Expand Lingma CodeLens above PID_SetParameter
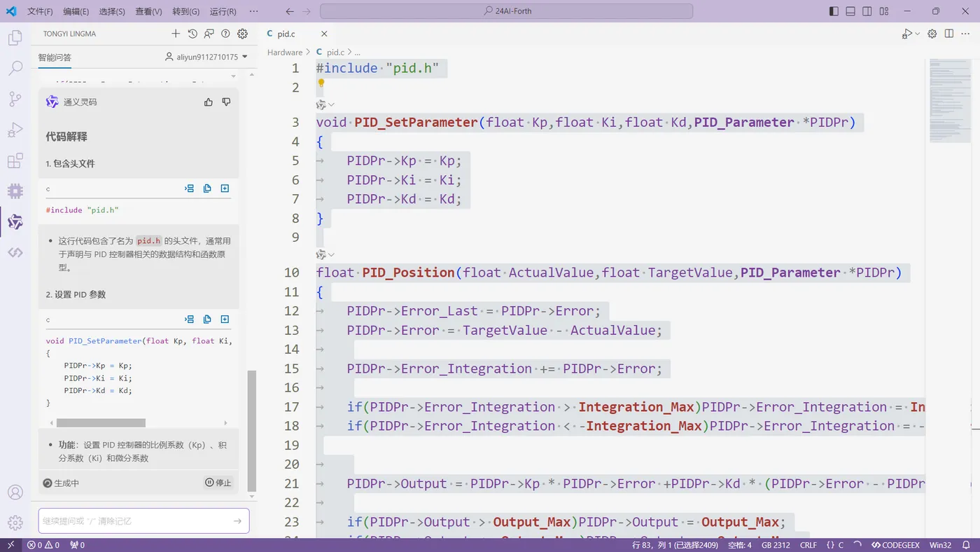The width and height of the screenshot is (980, 552). pos(326,104)
